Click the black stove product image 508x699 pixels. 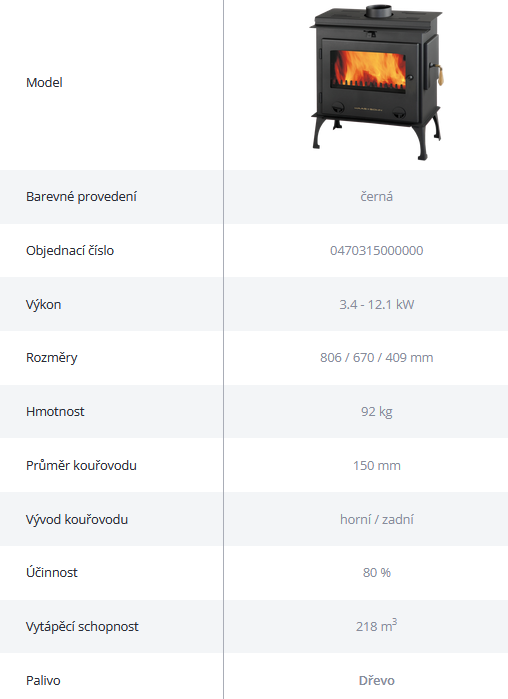tap(377, 82)
